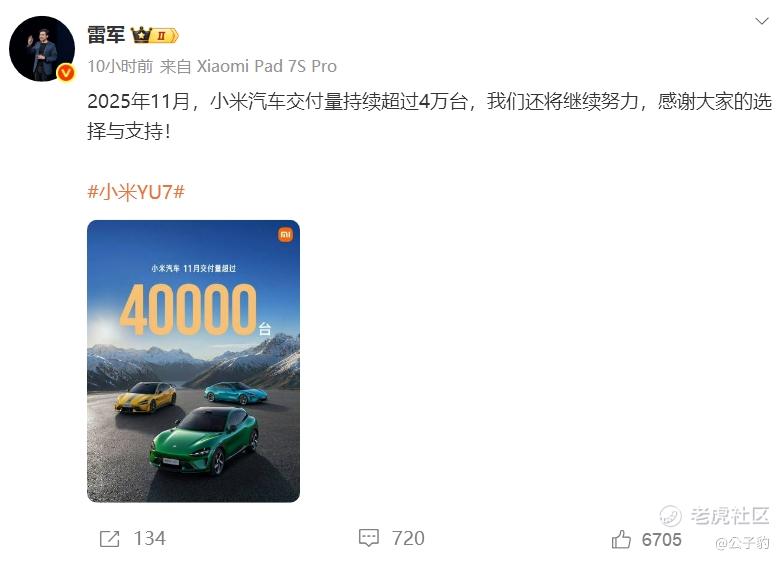Open the 40000台 delivery poster image

click(194, 361)
